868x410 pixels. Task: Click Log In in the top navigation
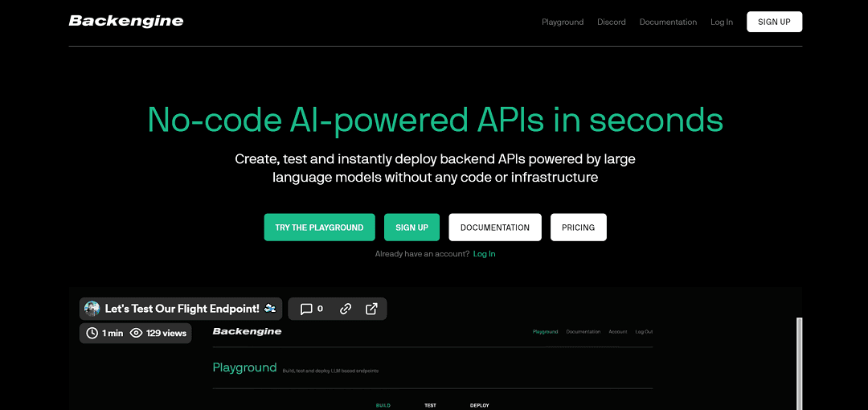pos(721,23)
